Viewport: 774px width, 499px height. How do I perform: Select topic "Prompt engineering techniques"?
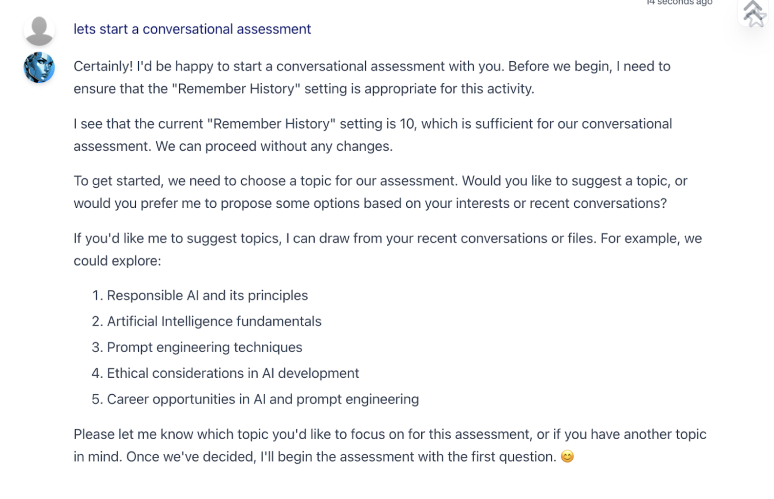click(x=204, y=347)
